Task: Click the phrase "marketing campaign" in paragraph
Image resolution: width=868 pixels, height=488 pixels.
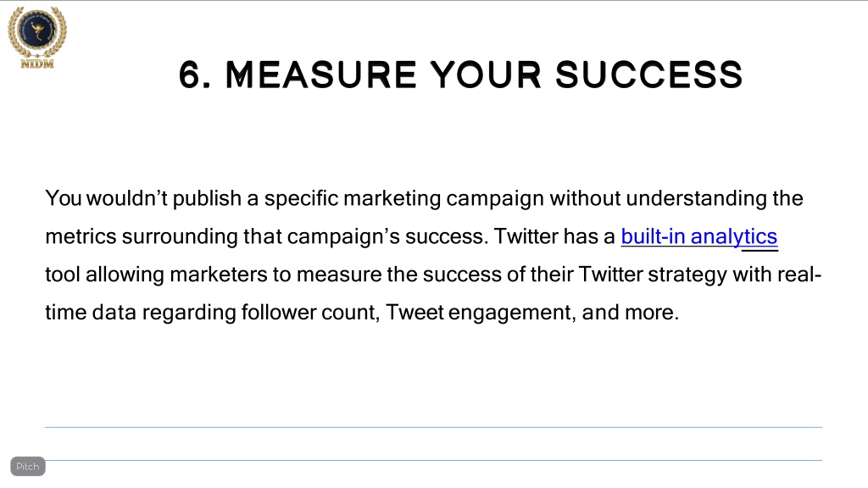Action: [x=443, y=198]
